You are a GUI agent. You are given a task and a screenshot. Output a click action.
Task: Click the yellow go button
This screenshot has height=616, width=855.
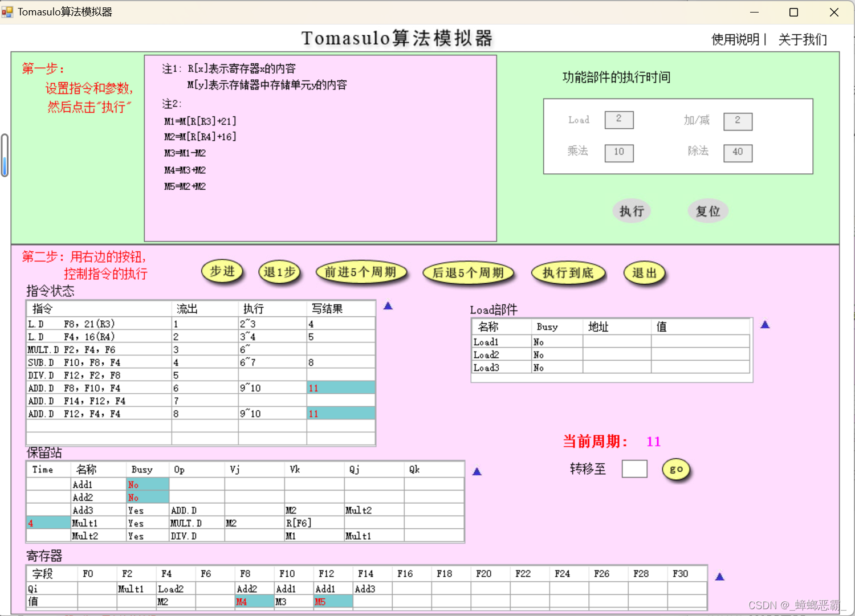(x=676, y=470)
